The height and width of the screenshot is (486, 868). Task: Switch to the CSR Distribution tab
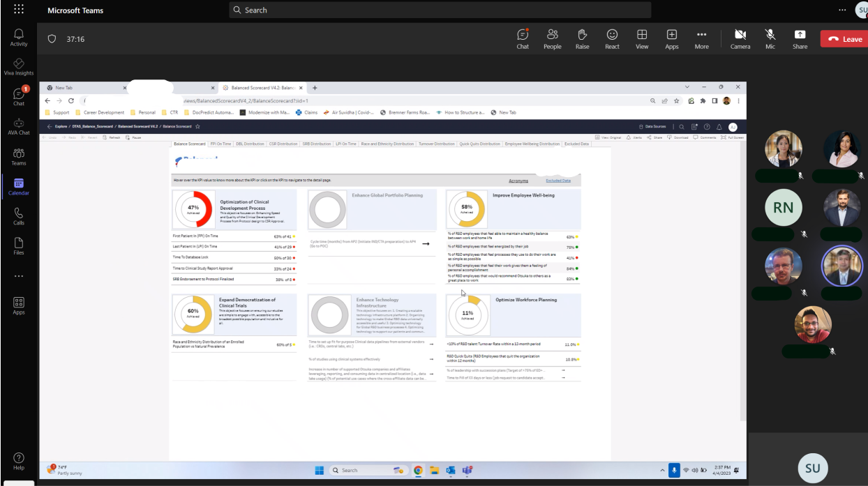point(283,144)
